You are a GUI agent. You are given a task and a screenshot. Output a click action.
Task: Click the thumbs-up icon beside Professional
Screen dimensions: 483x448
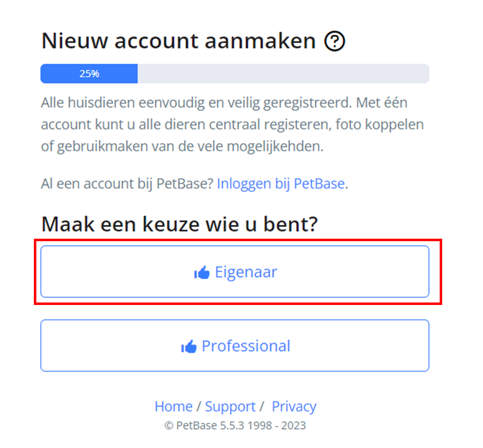tap(189, 346)
